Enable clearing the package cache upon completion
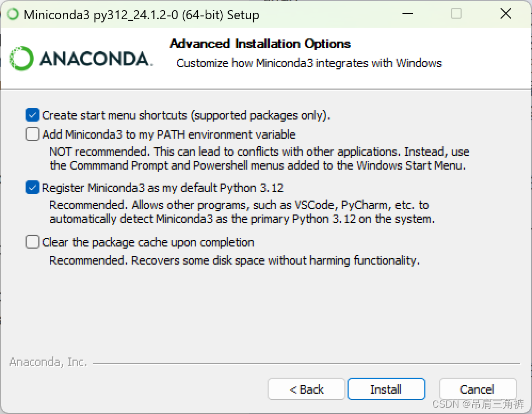The height and width of the screenshot is (414, 532). click(32, 242)
